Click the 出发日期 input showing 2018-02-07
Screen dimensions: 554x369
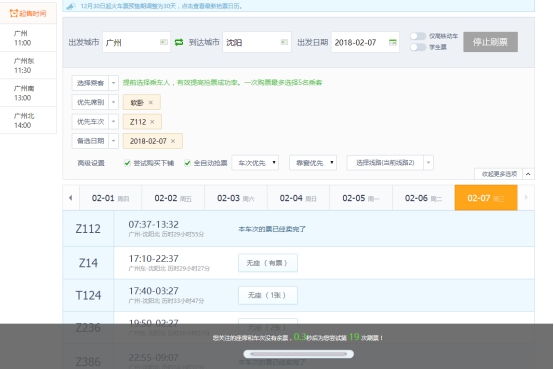click(x=365, y=42)
